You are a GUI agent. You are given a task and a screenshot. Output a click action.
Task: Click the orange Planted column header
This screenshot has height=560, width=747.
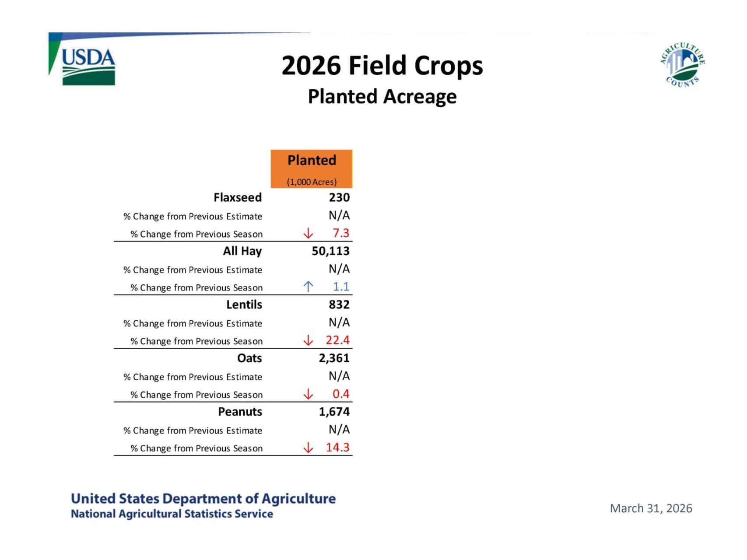312,169
